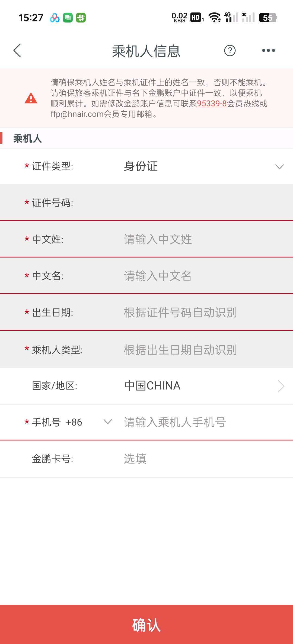Tap the green message notification icon
This screenshot has height=644, width=293.
(68, 18)
